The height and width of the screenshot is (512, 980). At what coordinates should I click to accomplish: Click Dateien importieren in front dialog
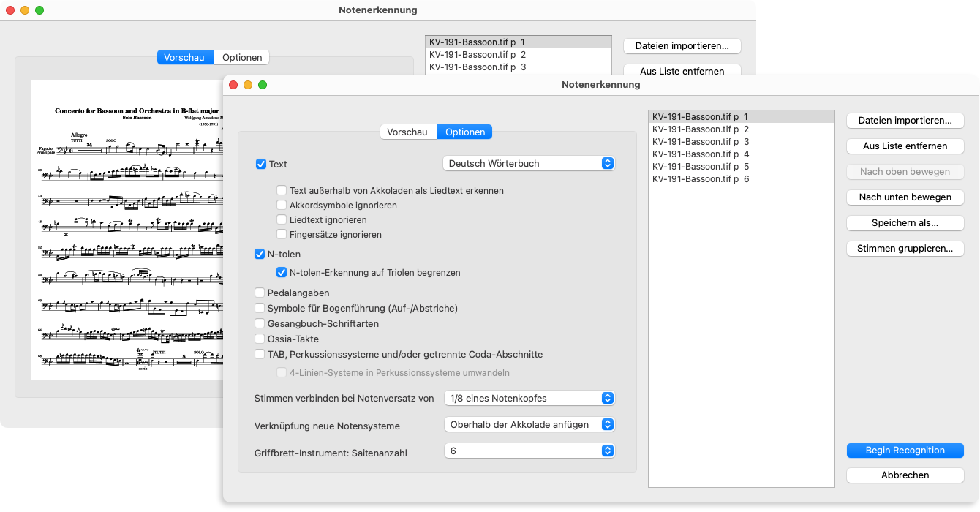coord(905,121)
